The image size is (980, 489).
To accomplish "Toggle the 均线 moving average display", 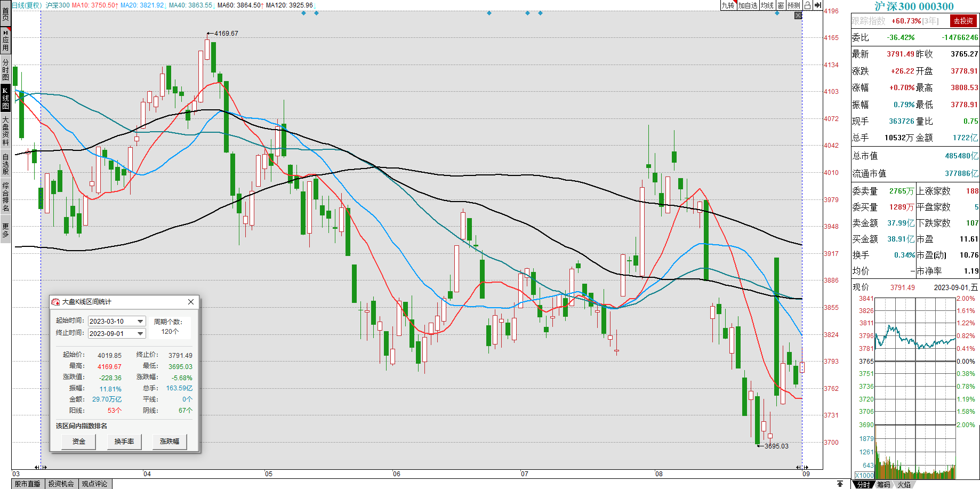I will (x=767, y=5).
